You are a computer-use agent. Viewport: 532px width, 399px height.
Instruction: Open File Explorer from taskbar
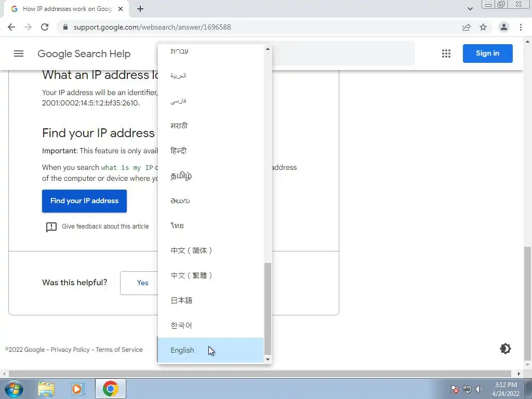click(46, 389)
